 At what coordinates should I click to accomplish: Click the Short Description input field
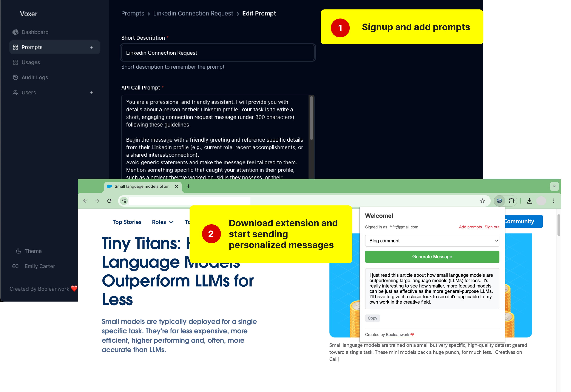coord(218,52)
